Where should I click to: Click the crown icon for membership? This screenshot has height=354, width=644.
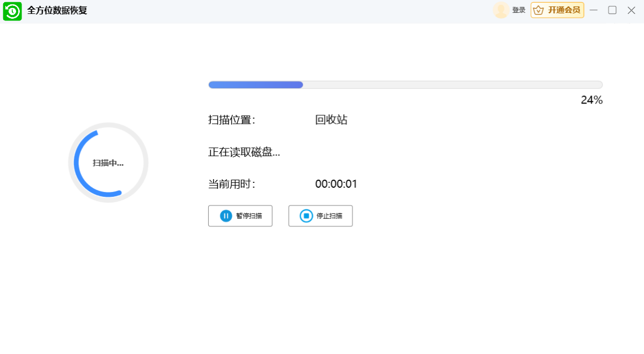click(x=538, y=10)
